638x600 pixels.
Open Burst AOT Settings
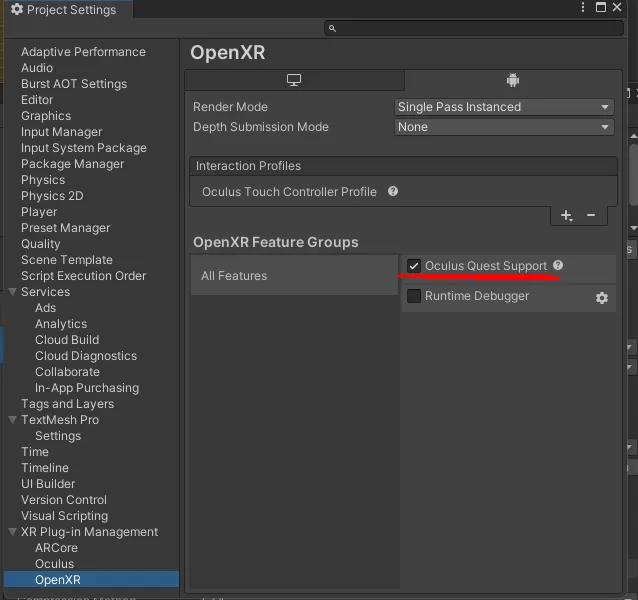pos(74,84)
